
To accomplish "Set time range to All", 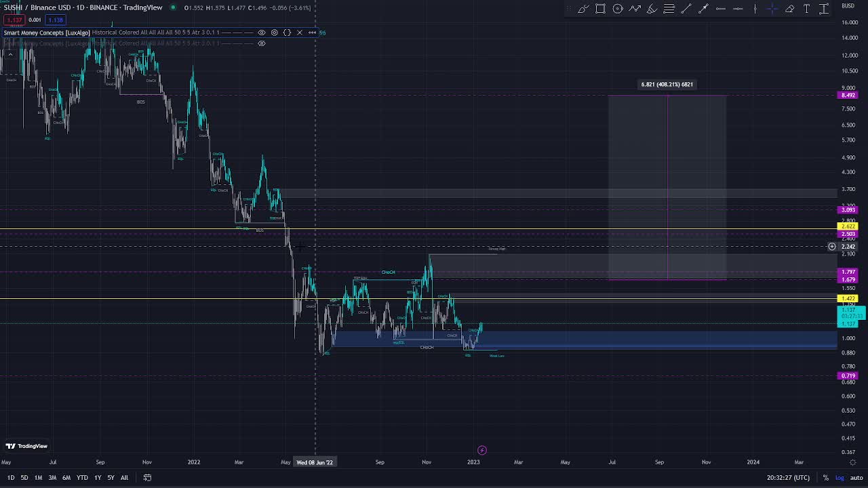I will [x=124, y=478].
